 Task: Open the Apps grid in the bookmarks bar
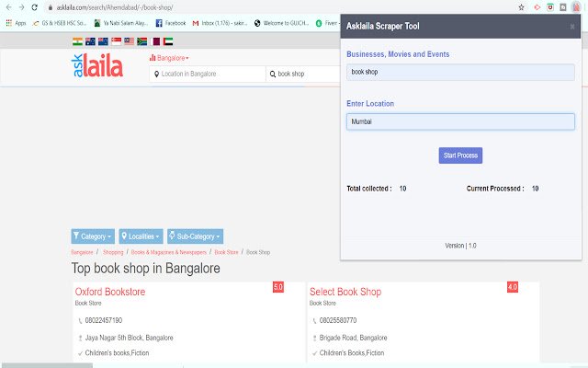click(16, 23)
